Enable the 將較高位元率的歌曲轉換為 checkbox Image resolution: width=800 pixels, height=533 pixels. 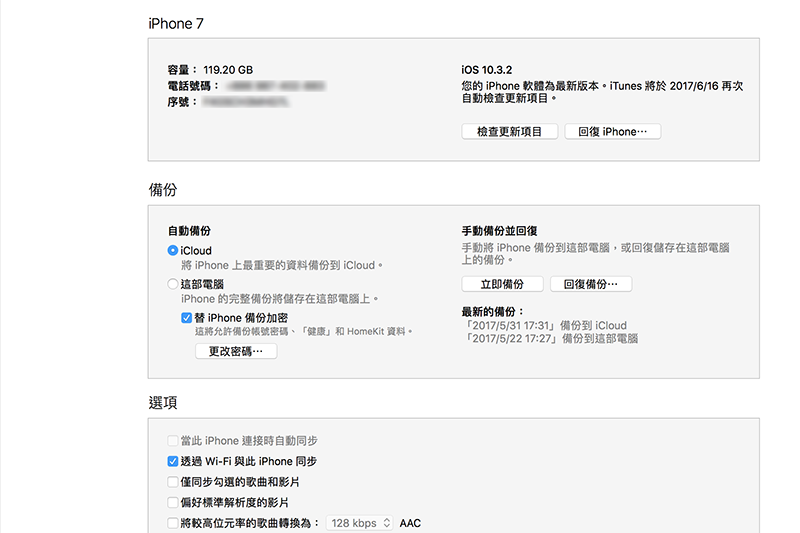(173, 523)
